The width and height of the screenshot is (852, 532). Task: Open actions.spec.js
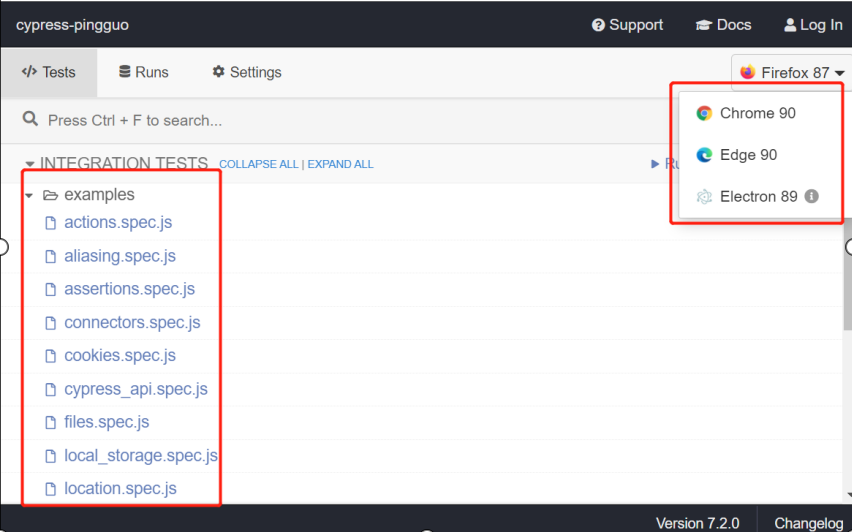coord(118,222)
